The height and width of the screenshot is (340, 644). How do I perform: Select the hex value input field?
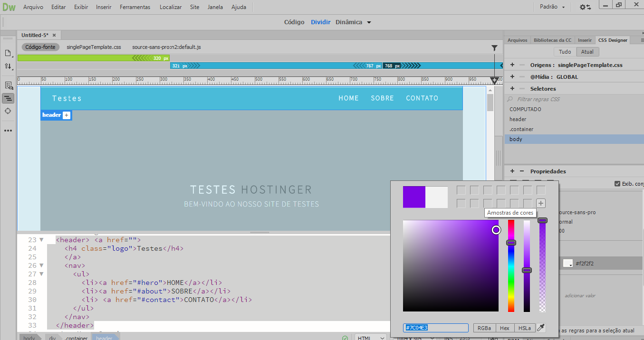(x=435, y=328)
